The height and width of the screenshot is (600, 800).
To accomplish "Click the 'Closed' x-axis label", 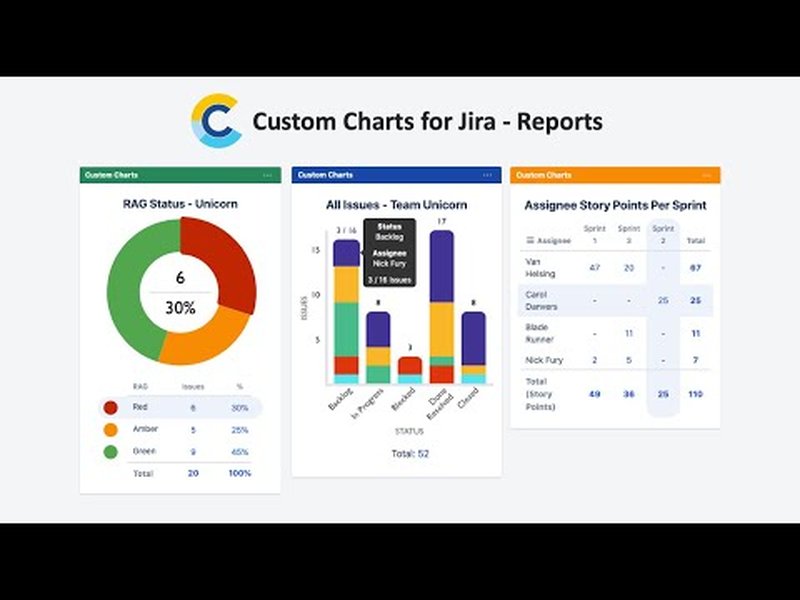I will pyautogui.click(x=468, y=398).
